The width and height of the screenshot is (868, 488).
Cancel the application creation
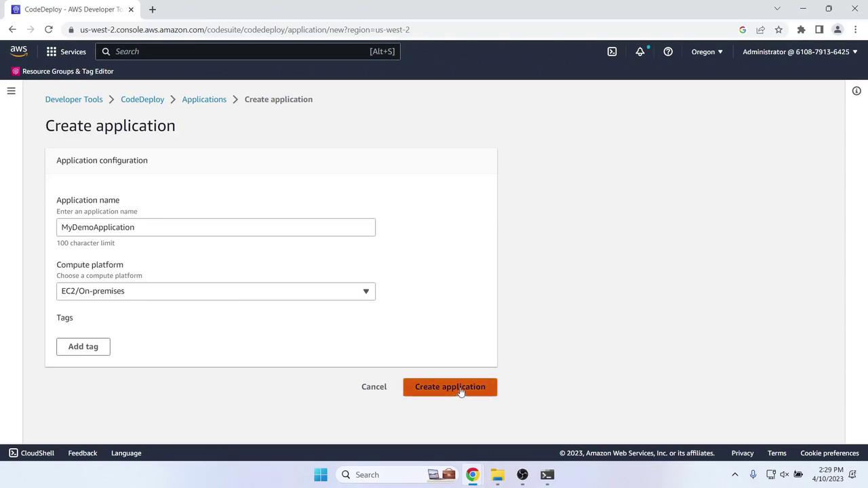pos(374,387)
